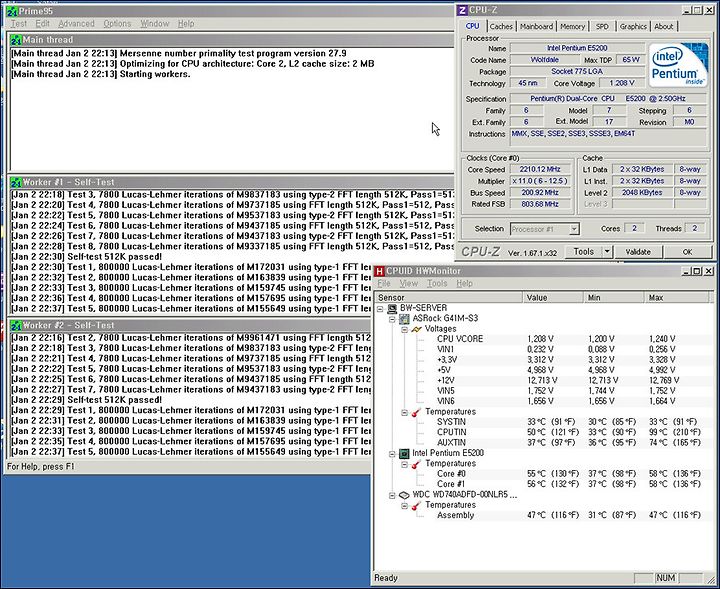Screen dimensions: 720x589
Task: Open the Options menu in Prime95
Action: tap(117, 23)
